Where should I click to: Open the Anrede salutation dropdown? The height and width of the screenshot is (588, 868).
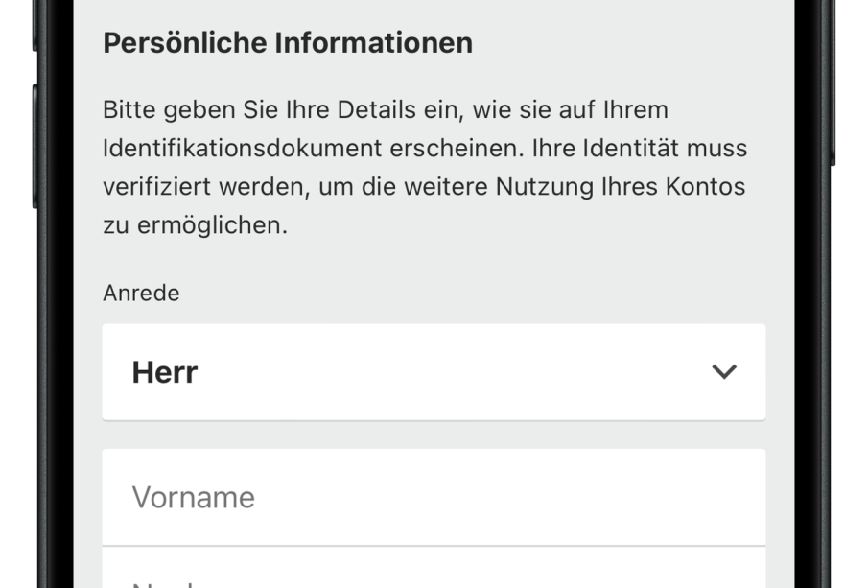(434, 372)
